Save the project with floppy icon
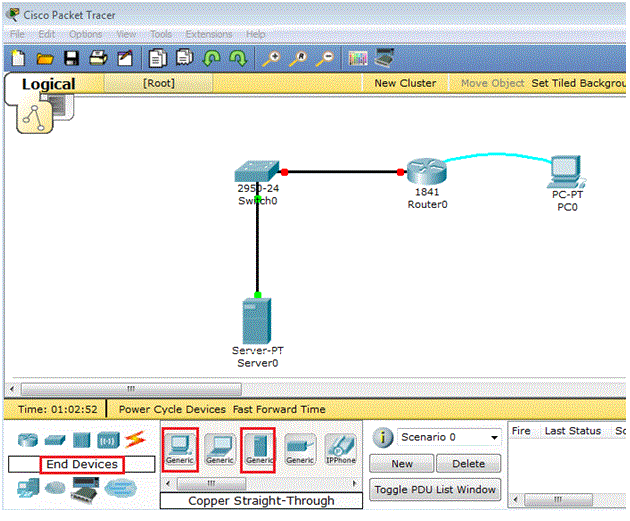The image size is (630, 521). click(x=72, y=59)
